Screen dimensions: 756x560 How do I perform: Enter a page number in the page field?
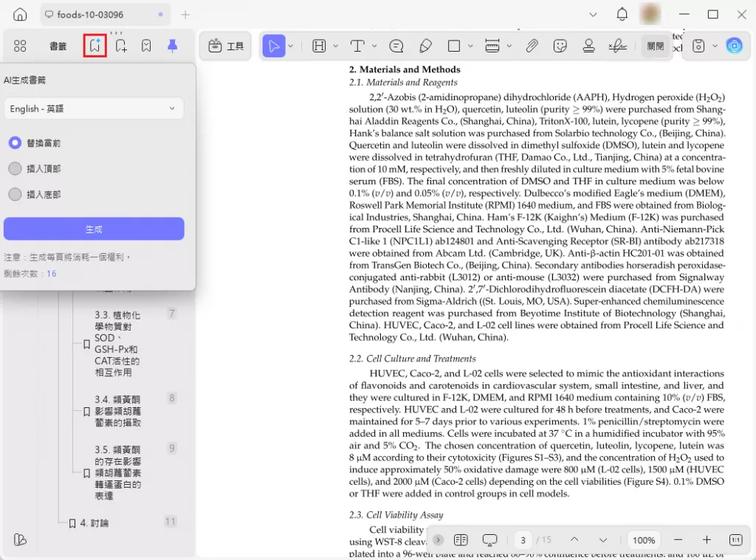point(523,540)
